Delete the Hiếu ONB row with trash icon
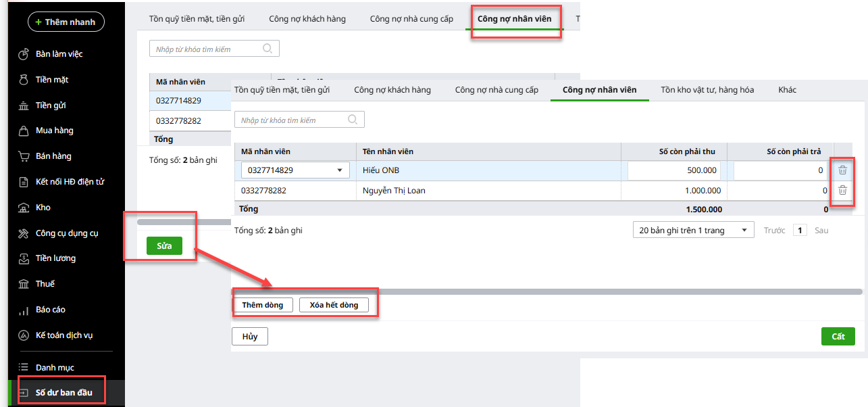Screen dimensions: 868x407 click(842, 170)
